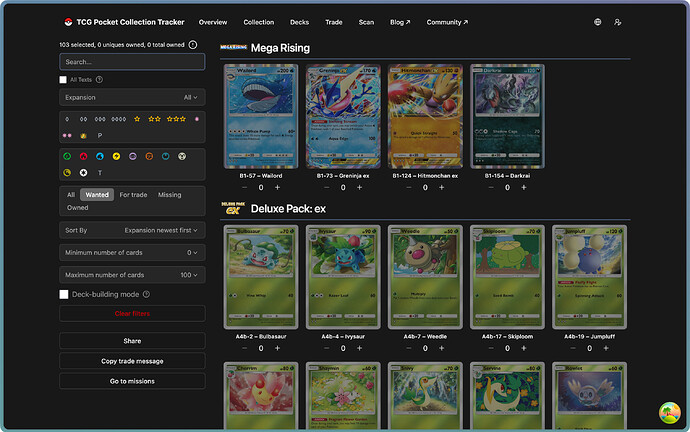
Task: Open the language globe icon
Action: pyautogui.click(x=597, y=22)
